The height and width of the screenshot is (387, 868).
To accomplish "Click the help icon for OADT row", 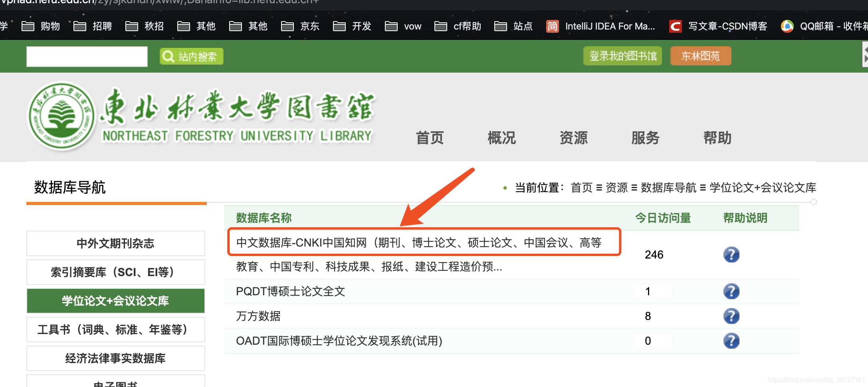I will [x=731, y=341].
